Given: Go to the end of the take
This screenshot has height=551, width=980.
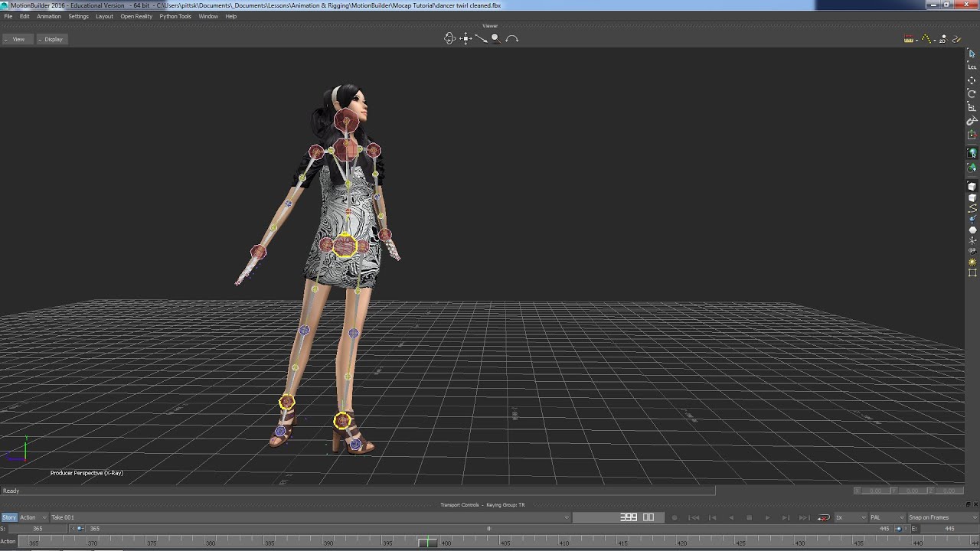Looking at the screenshot, I should coord(805,517).
